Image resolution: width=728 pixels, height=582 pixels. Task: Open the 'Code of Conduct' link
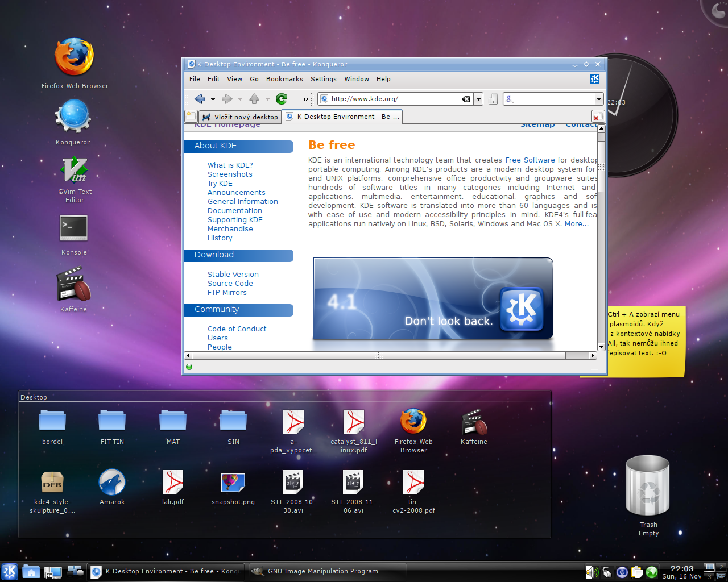237,329
